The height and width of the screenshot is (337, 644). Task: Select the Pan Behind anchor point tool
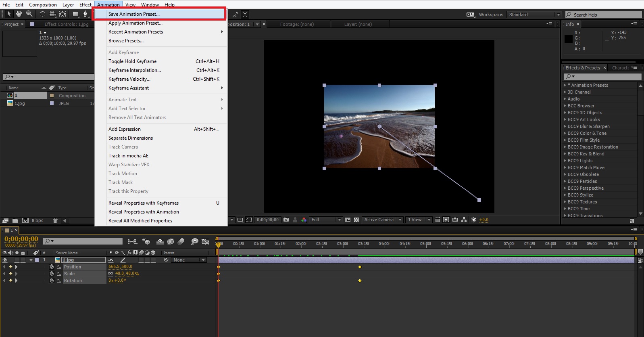63,14
